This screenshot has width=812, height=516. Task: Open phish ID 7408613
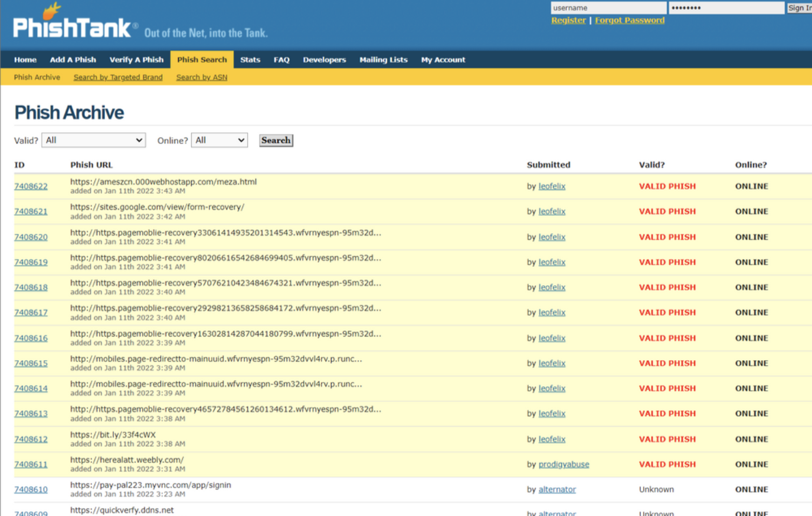(x=31, y=413)
